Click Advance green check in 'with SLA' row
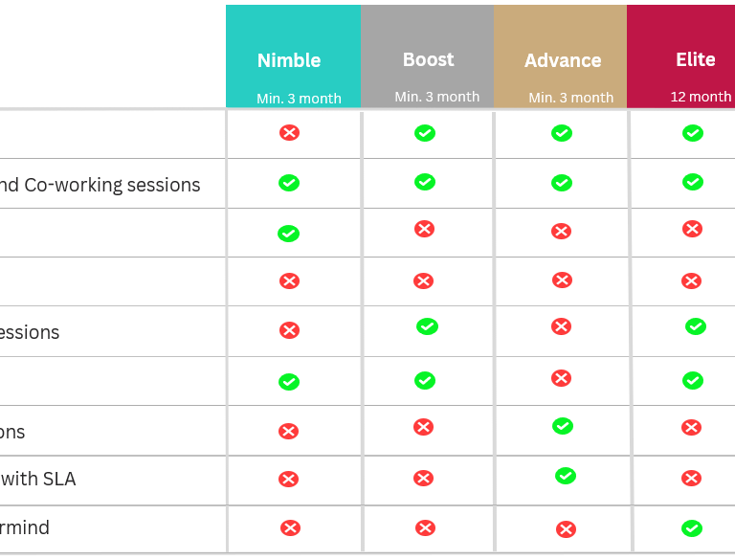735x560 pixels. 566,475
